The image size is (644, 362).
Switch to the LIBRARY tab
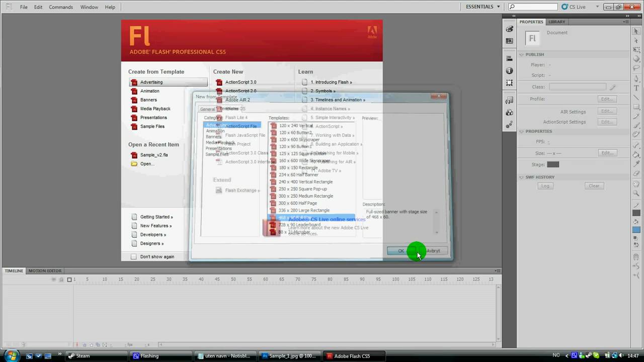pos(556,22)
